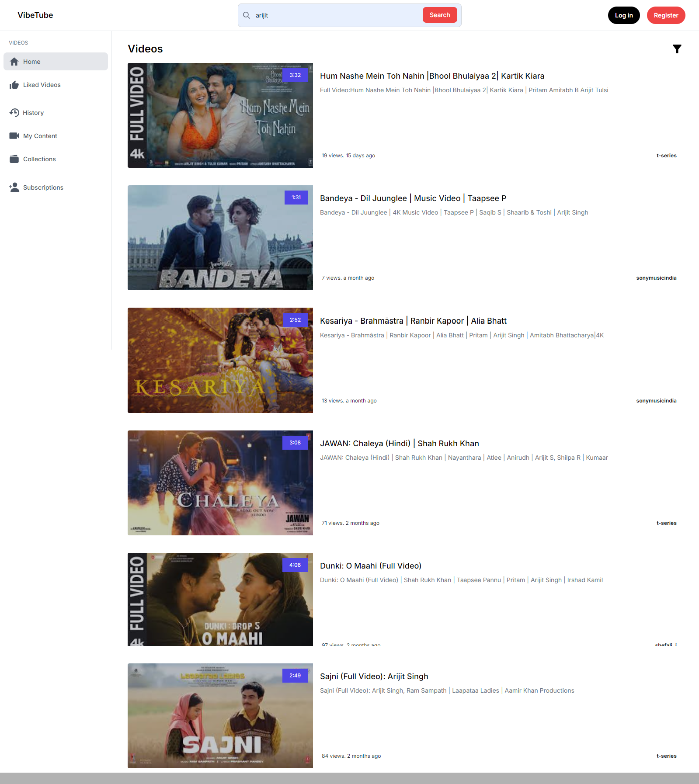Click Bandeya description mentioning Saqib S
699x784 pixels.
pyautogui.click(x=454, y=212)
